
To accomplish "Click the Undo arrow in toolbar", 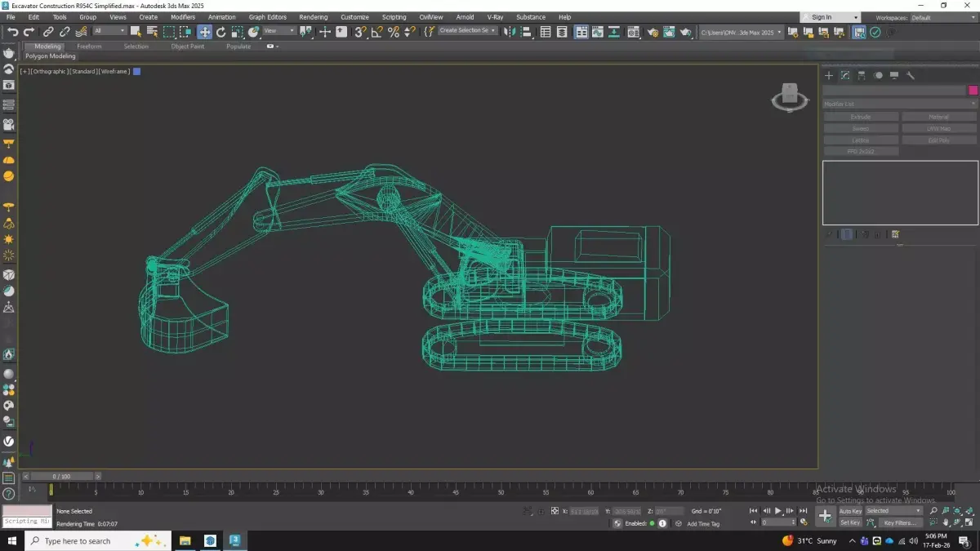I will [x=13, y=32].
